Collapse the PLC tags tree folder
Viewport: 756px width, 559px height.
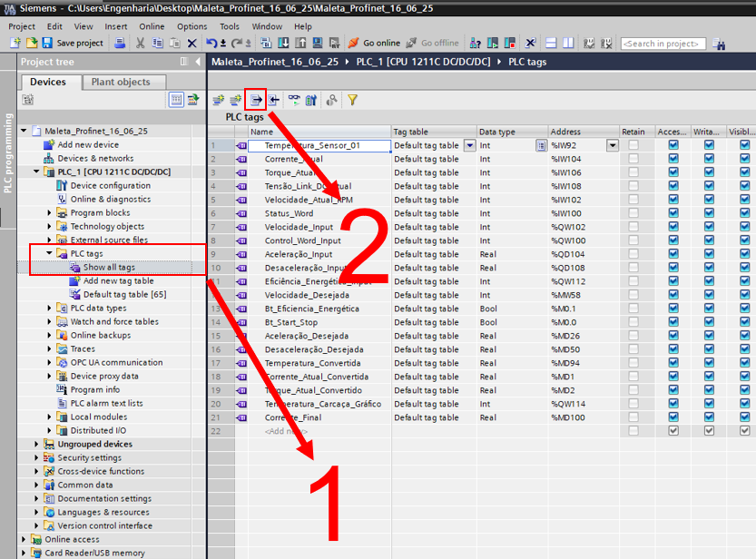pos(51,253)
